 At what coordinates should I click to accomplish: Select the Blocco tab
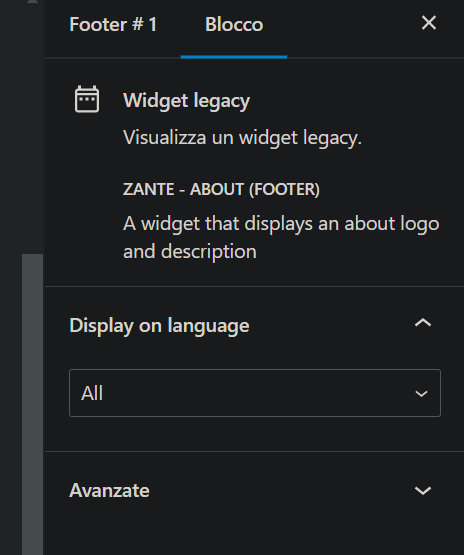tap(234, 24)
